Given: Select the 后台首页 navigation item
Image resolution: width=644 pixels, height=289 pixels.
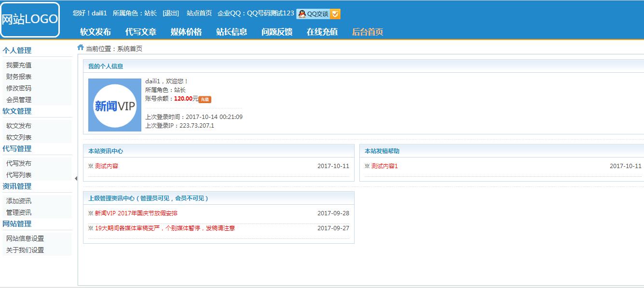Looking at the screenshot, I should pos(368,32).
